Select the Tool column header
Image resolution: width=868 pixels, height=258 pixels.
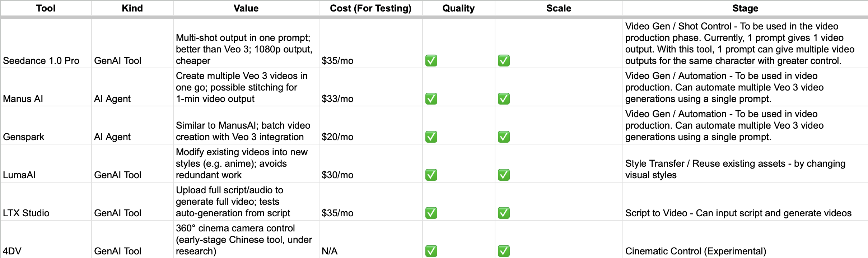pyautogui.click(x=46, y=8)
